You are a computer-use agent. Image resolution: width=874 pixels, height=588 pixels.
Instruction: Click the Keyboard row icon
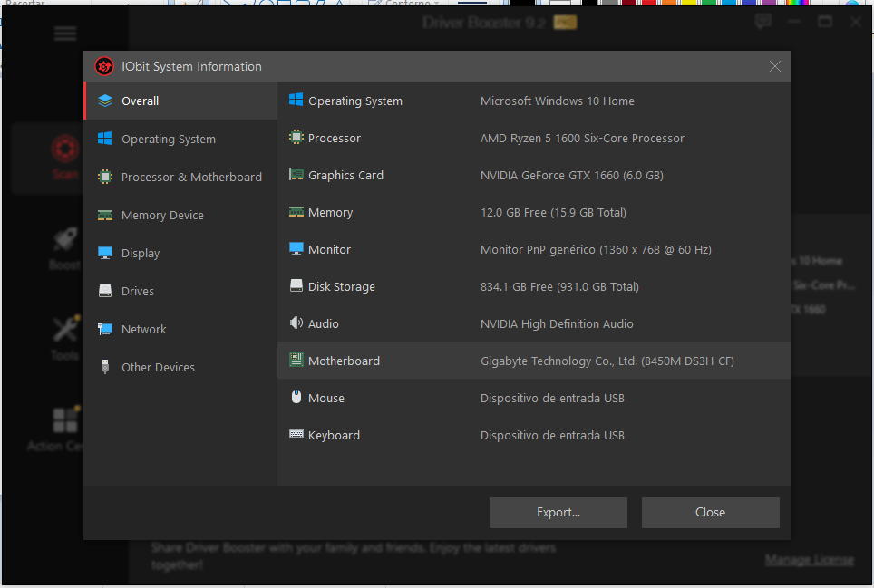click(296, 434)
